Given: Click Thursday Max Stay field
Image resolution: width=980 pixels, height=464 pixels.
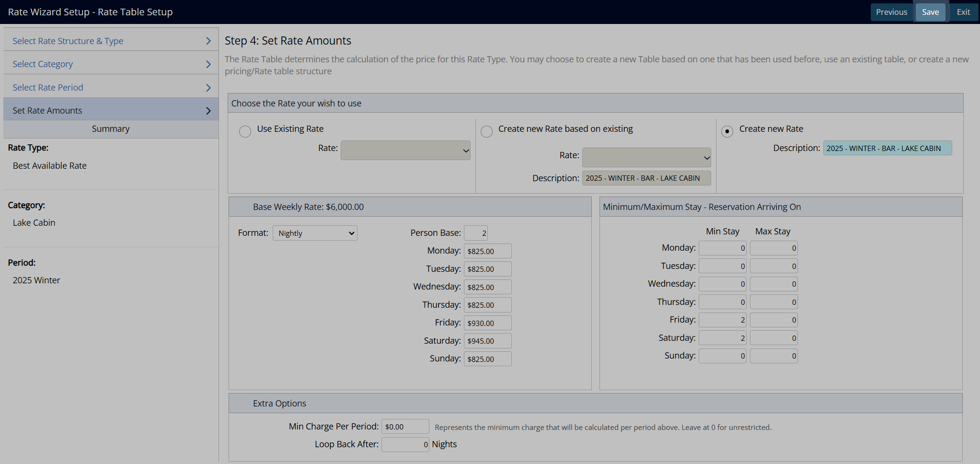Looking at the screenshot, I should [x=773, y=302].
